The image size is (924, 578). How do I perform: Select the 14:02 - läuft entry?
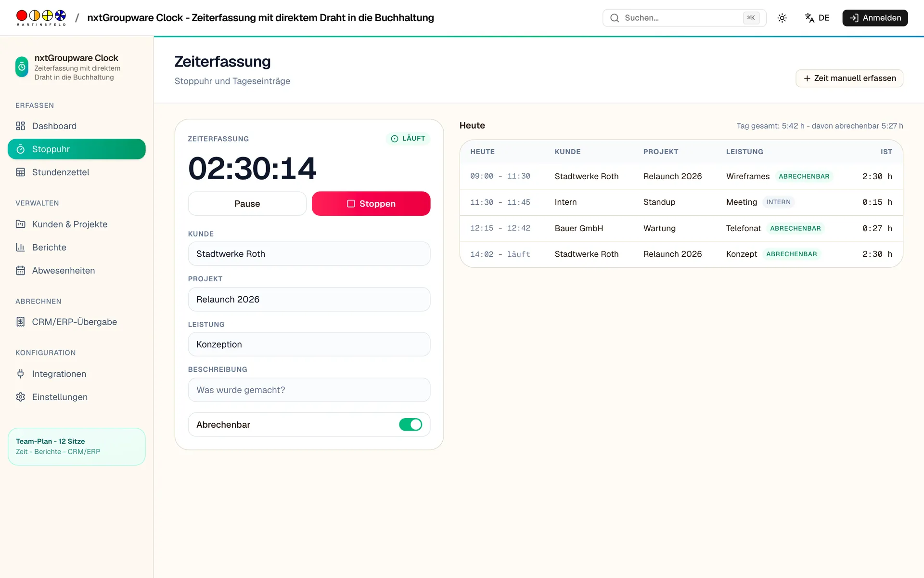681,254
